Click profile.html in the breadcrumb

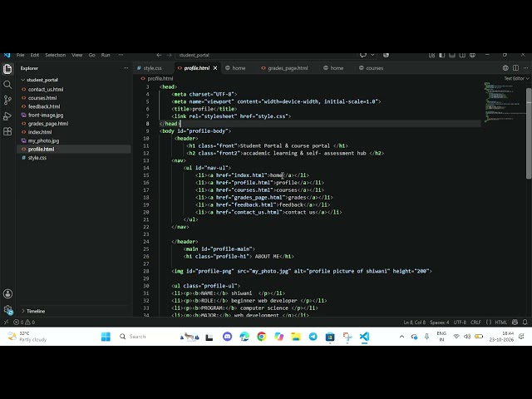pos(160,78)
